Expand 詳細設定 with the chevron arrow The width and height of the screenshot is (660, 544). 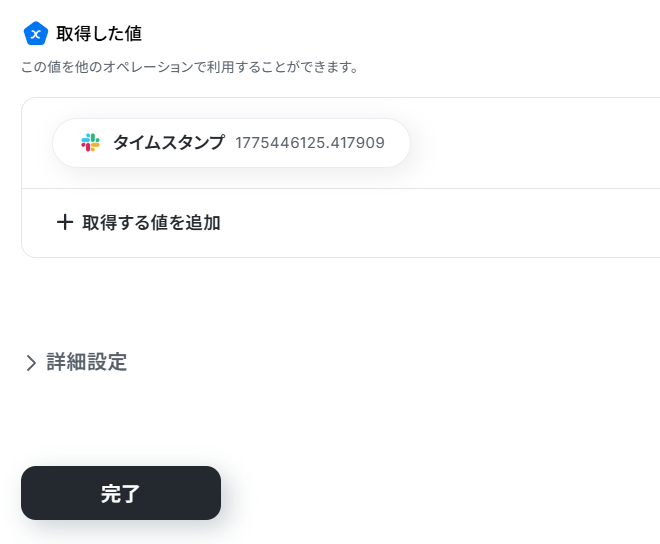click(31, 363)
